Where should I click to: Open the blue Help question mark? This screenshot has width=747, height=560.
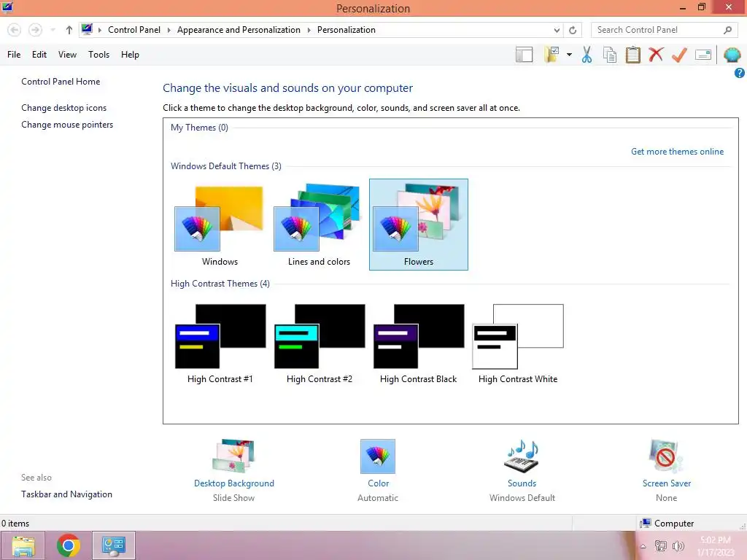739,73
